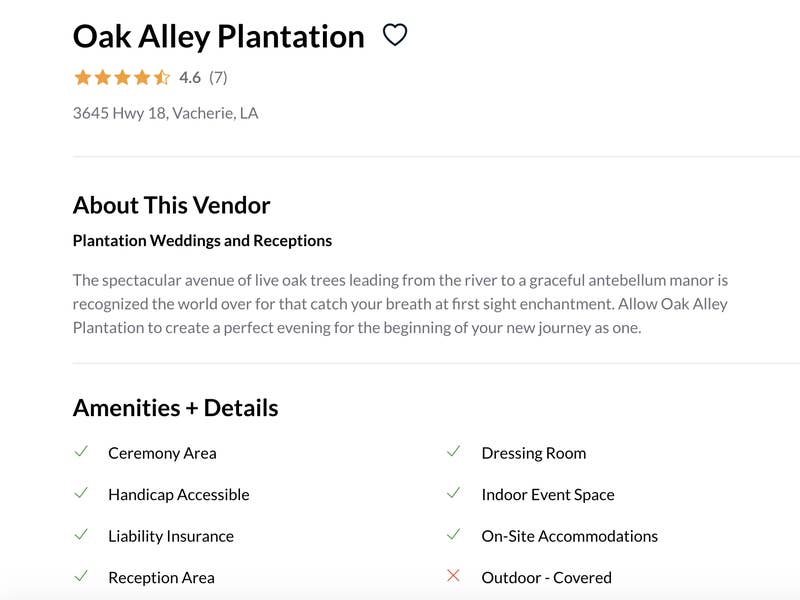Select the About This Vendor heading

click(171, 205)
